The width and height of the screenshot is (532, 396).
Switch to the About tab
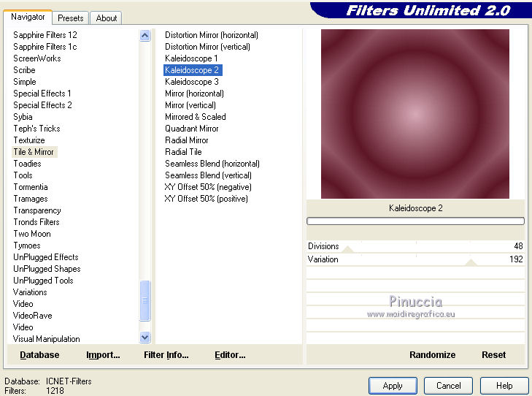point(107,18)
